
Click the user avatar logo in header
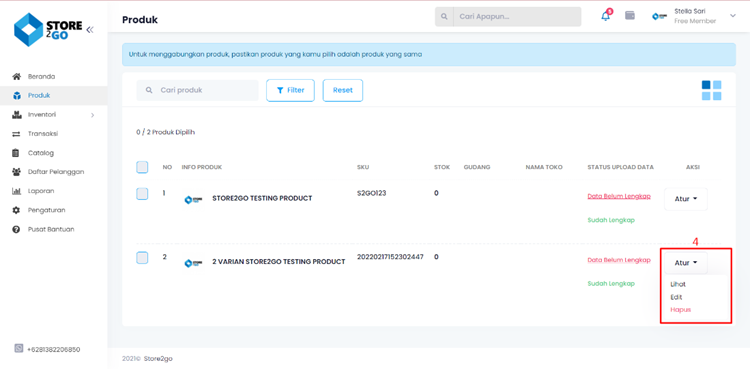click(x=660, y=16)
